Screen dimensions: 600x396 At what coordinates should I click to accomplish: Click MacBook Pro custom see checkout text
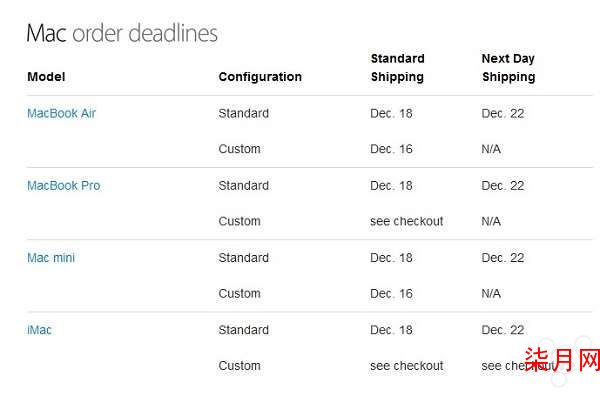pyautogui.click(x=407, y=221)
